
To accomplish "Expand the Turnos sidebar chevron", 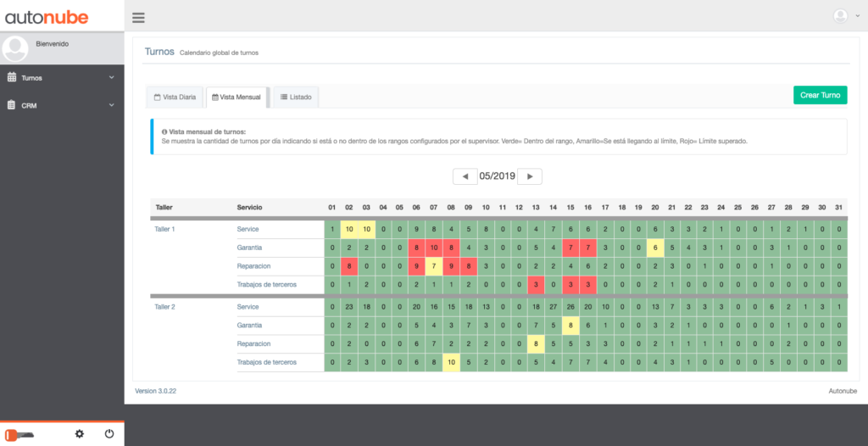I will tap(111, 77).
